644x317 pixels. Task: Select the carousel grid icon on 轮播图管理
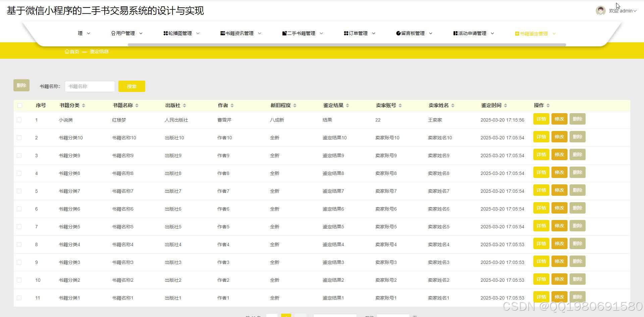point(165,33)
